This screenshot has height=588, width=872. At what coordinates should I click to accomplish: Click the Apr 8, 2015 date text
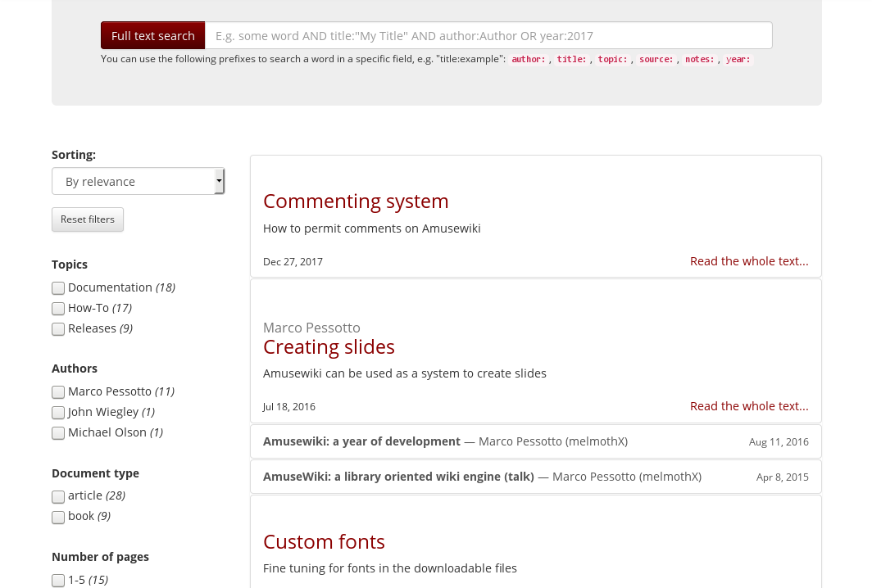coord(783,477)
